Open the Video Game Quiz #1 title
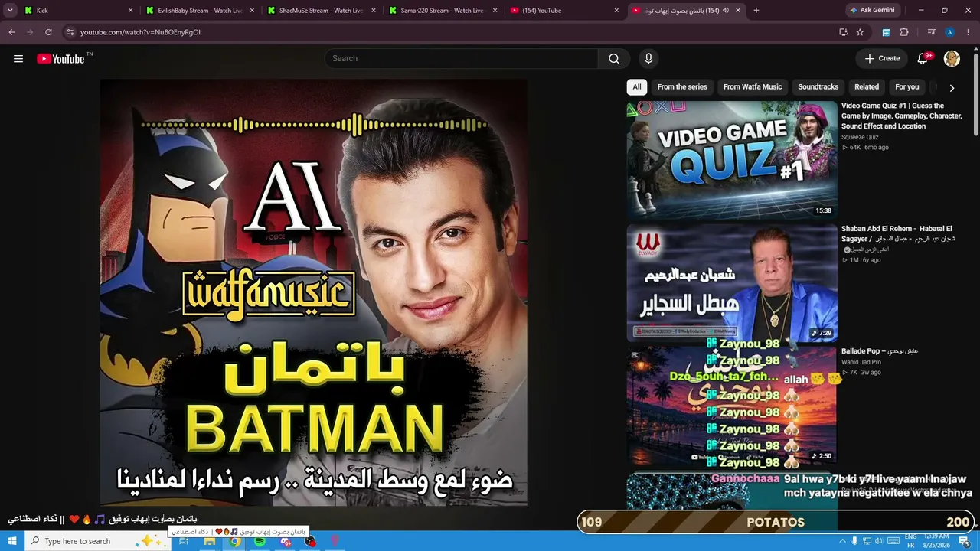This screenshot has width=980, height=551. tap(901, 116)
